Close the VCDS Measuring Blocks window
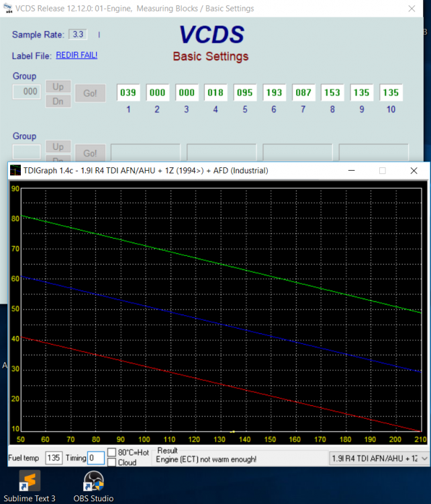 [412, 9]
